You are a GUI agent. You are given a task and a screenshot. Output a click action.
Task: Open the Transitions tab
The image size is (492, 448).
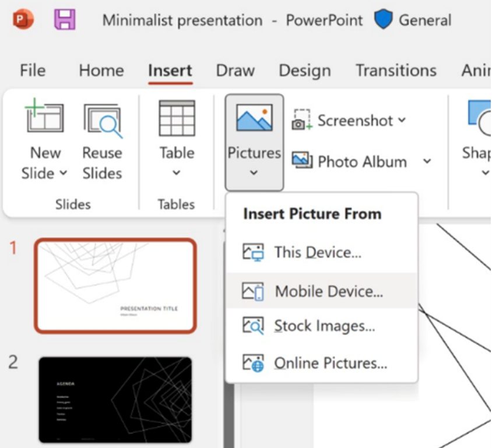pyautogui.click(x=396, y=70)
